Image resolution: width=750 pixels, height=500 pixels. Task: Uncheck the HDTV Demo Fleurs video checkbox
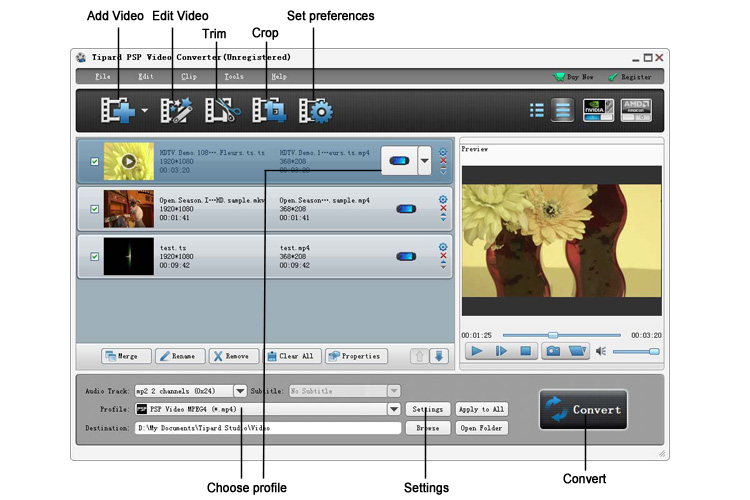point(95,162)
